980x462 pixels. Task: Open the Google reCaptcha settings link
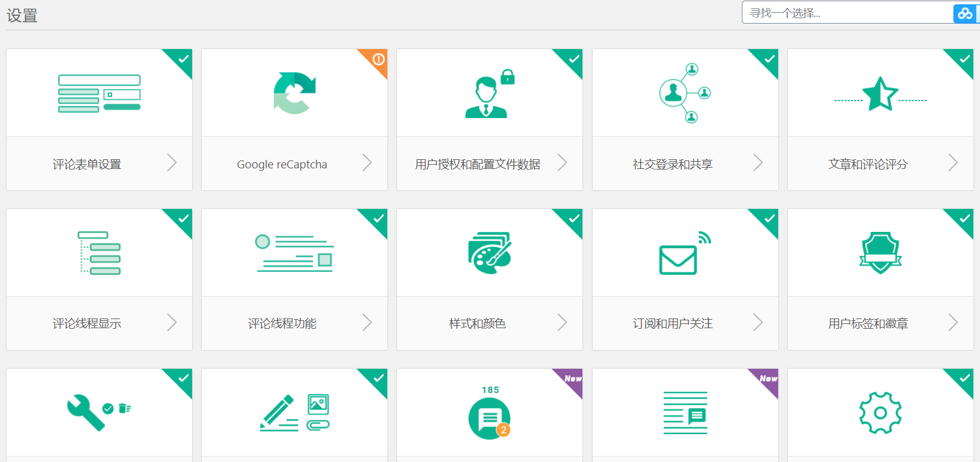pyautogui.click(x=282, y=164)
